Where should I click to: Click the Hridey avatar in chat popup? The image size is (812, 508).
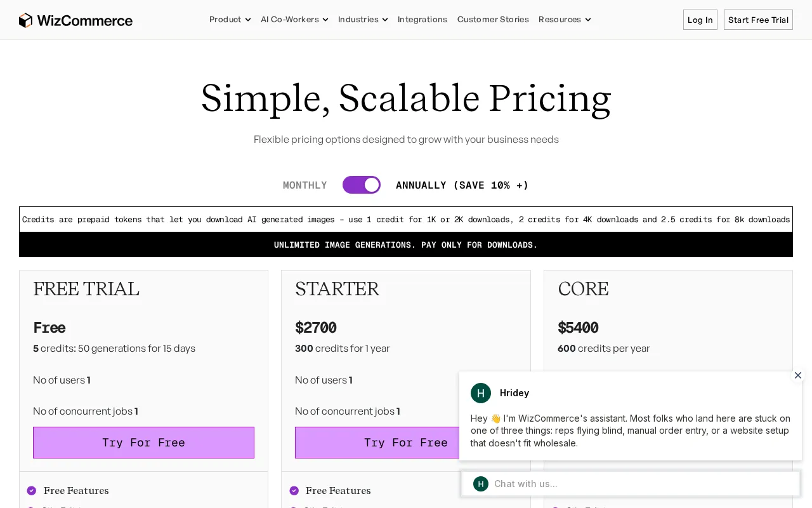coord(481,393)
